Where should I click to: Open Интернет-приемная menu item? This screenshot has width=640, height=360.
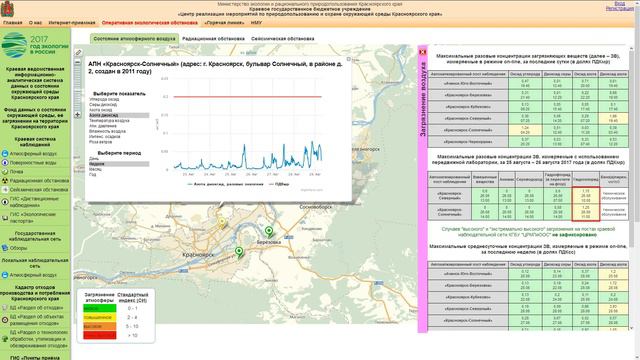point(72,23)
